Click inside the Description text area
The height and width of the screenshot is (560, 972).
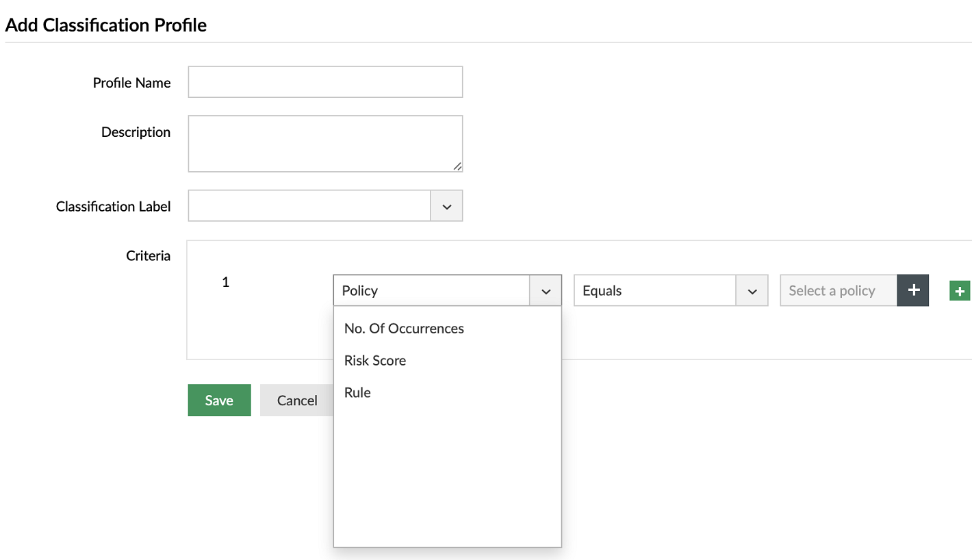(325, 143)
